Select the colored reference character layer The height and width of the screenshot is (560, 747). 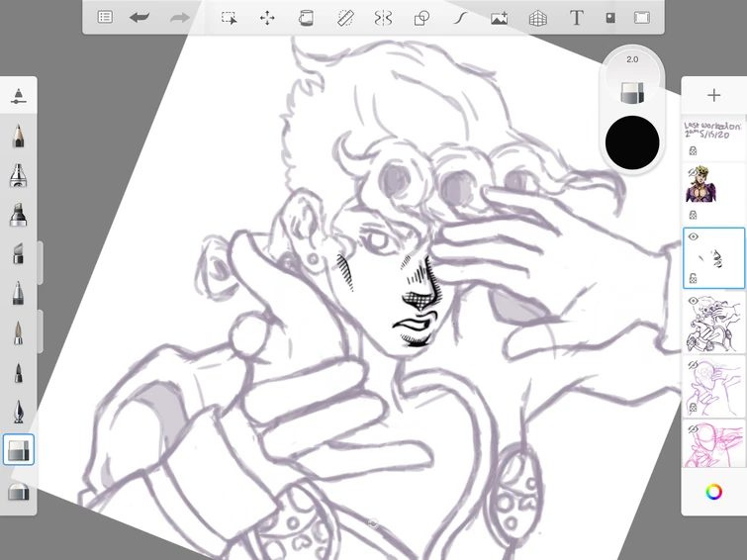tap(713, 193)
